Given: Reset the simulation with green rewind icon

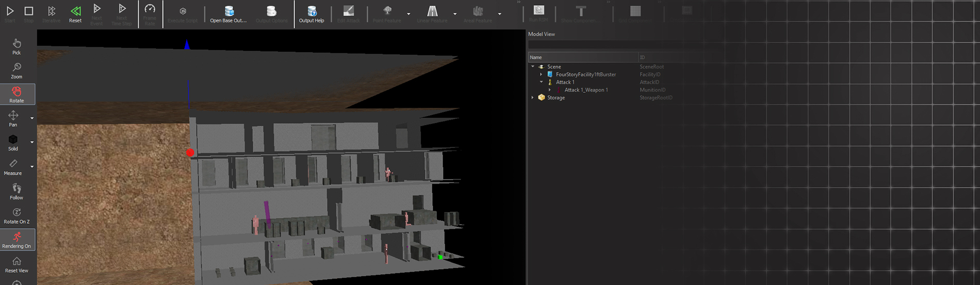Looking at the screenshot, I should 75,14.
